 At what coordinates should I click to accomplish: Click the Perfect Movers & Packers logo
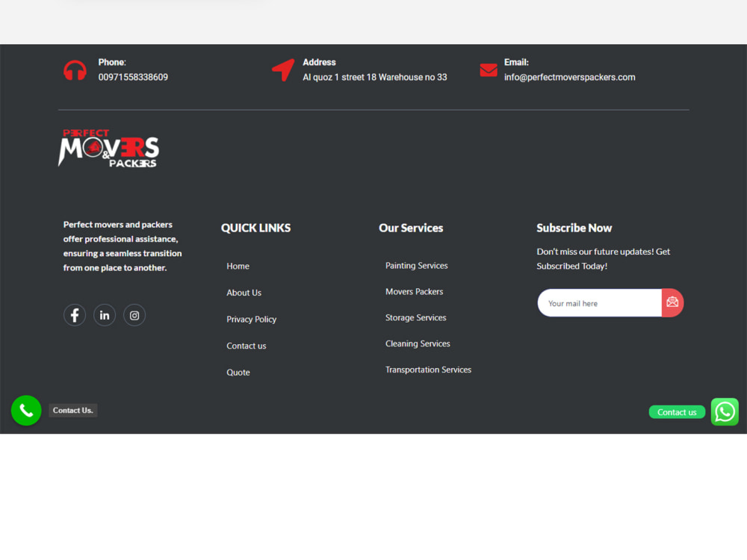click(108, 148)
